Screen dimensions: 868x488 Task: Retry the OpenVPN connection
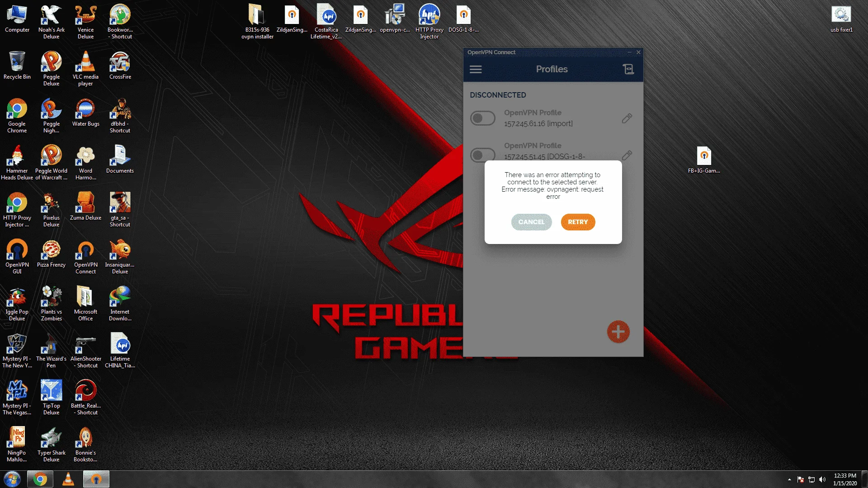click(578, 222)
